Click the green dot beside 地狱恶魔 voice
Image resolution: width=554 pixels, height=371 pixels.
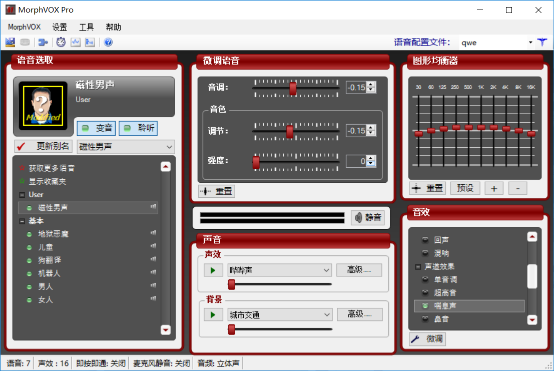pyautogui.click(x=29, y=234)
